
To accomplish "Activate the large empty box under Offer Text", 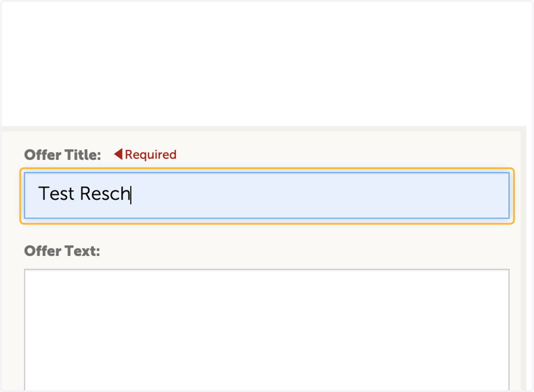I will point(267,330).
